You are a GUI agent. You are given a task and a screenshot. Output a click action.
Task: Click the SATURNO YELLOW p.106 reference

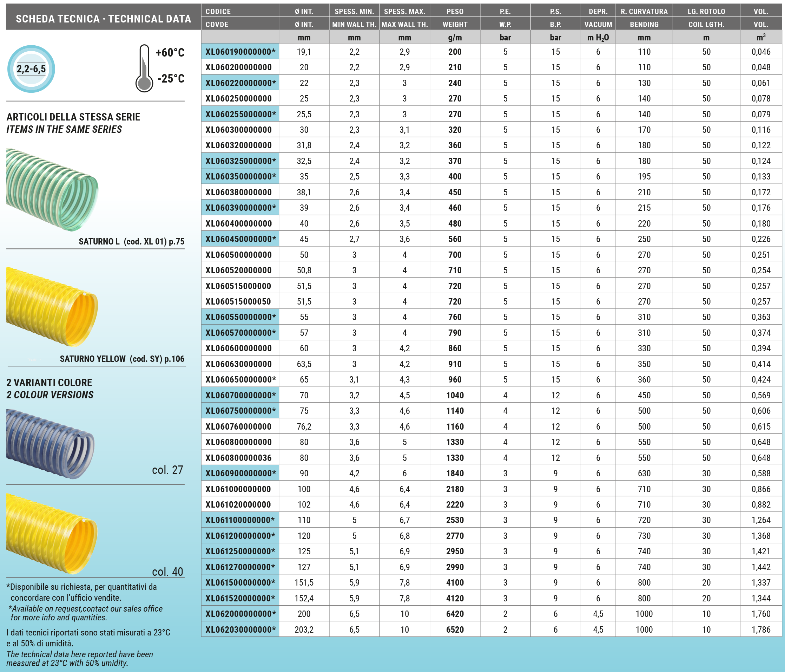(x=122, y=359)
